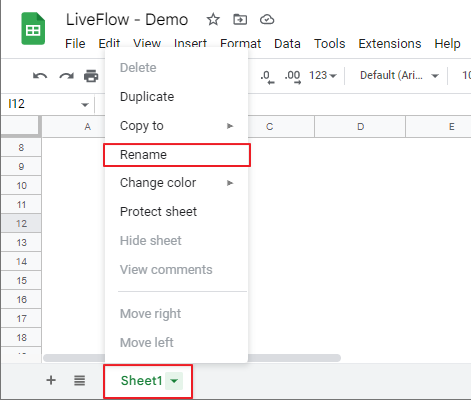Increase decimal places
The image size is (471, 400).
pyautogui.click(x=293, y=76)
